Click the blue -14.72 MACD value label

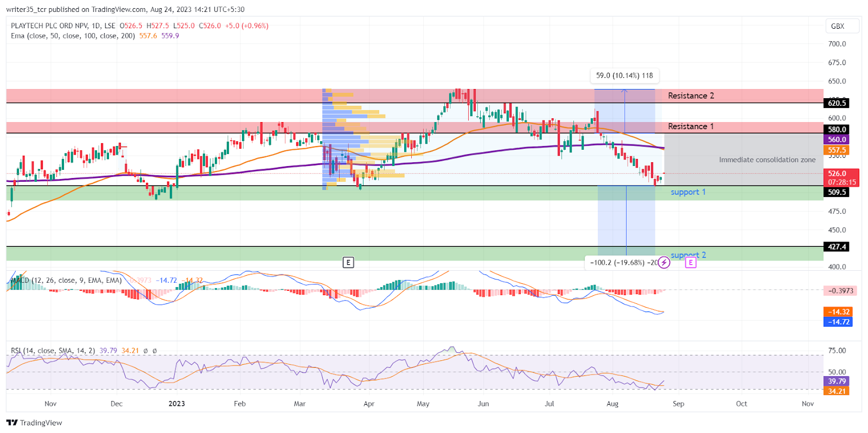tap(838, 322)
